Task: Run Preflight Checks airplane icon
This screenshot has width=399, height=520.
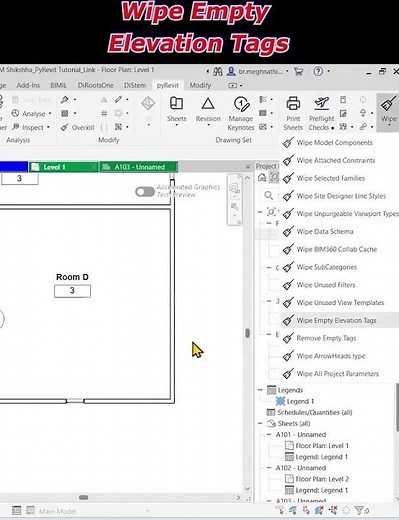Action: click(322, 103)
